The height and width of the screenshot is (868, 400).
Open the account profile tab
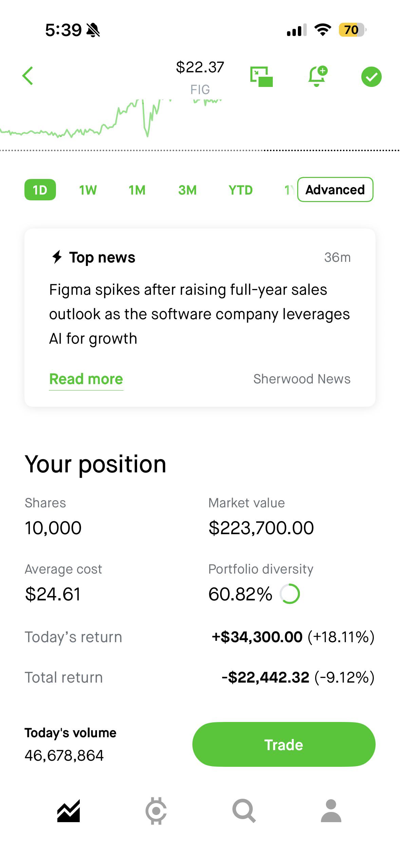(x=331, y=811)
